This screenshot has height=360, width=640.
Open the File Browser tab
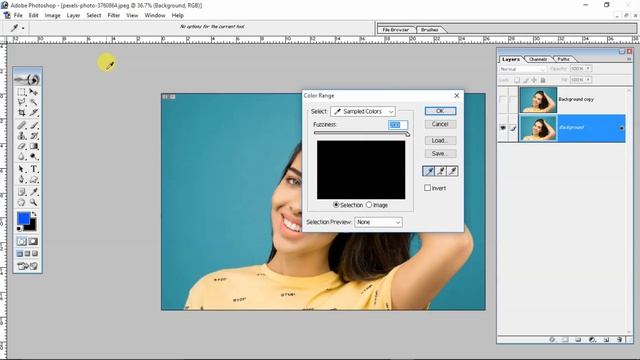(396, 30)
